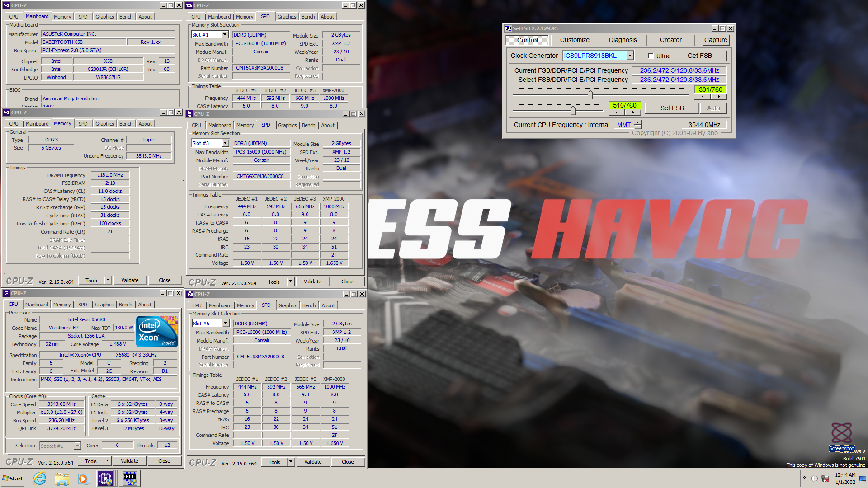Nudge the 331/760 FSB value left arrow
868x488 pixels.
click(x=703, y=96)
